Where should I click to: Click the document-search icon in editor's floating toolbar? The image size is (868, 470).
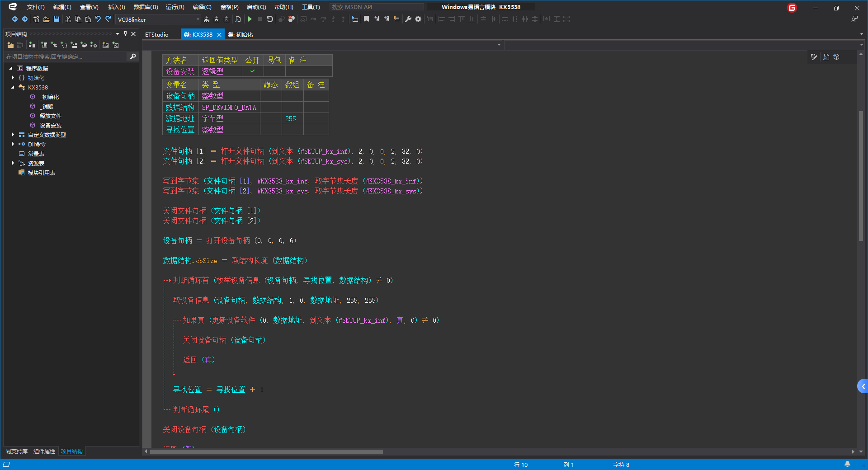click(x=826, y=57)
